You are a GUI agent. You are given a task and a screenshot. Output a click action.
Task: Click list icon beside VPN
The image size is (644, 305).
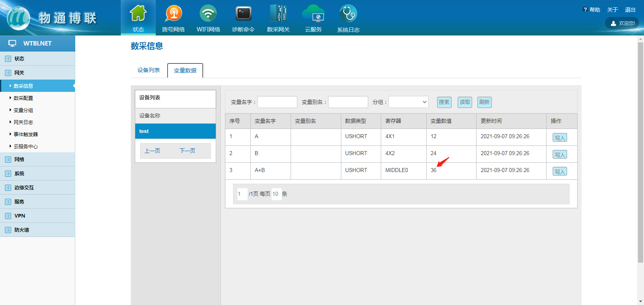tap(8, 216)
